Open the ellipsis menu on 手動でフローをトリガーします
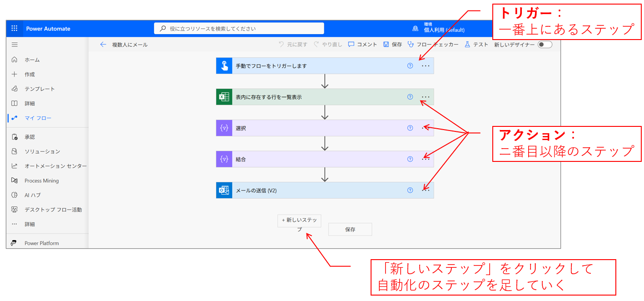 (425, 66)
